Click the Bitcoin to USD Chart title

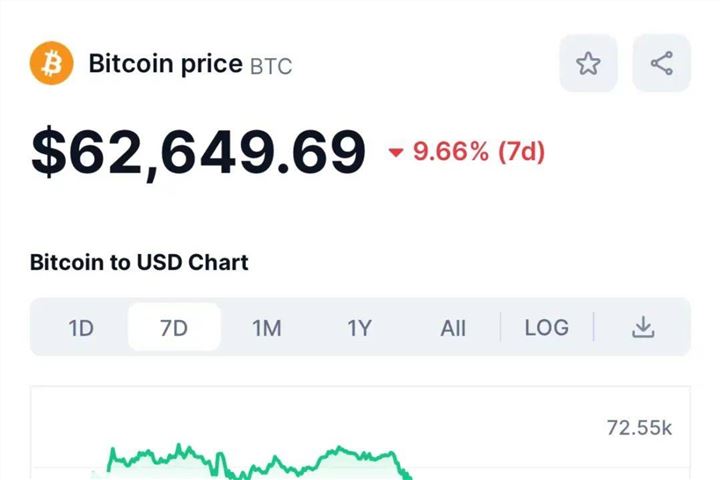139,263
